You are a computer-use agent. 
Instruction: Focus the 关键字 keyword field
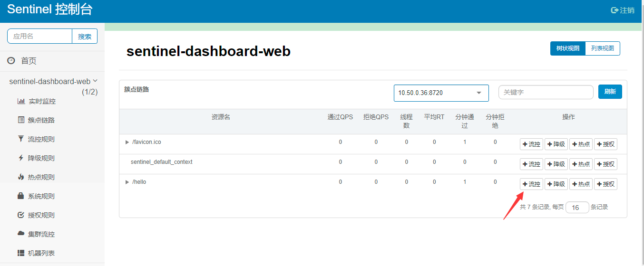[x=546, y=92]
